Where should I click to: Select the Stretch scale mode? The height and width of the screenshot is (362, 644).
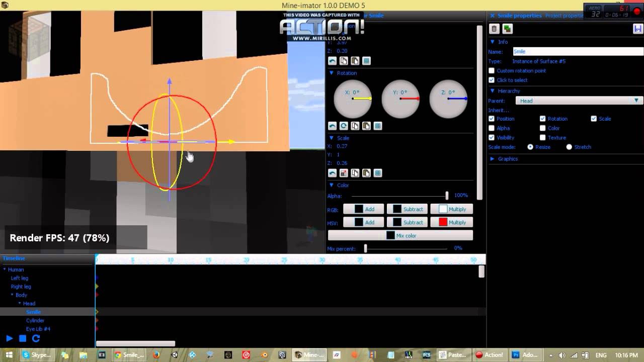569,147
